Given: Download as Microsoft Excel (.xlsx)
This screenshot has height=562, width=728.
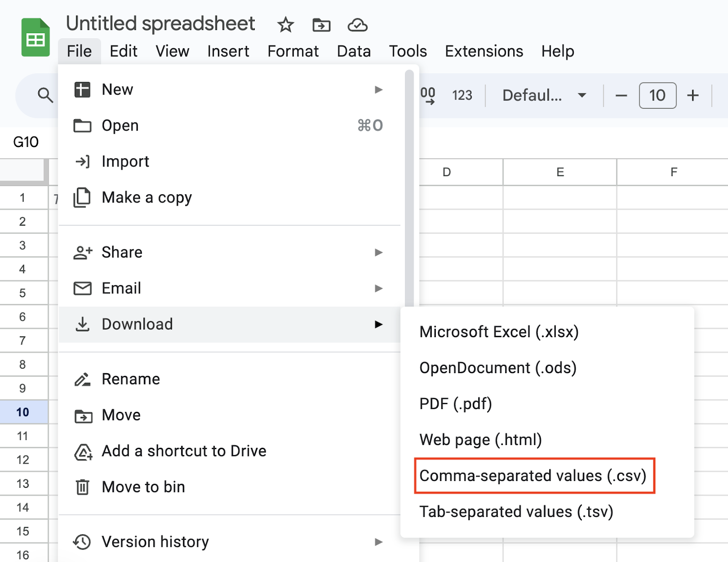Looking at the screenshot, I should pos(547,332).
